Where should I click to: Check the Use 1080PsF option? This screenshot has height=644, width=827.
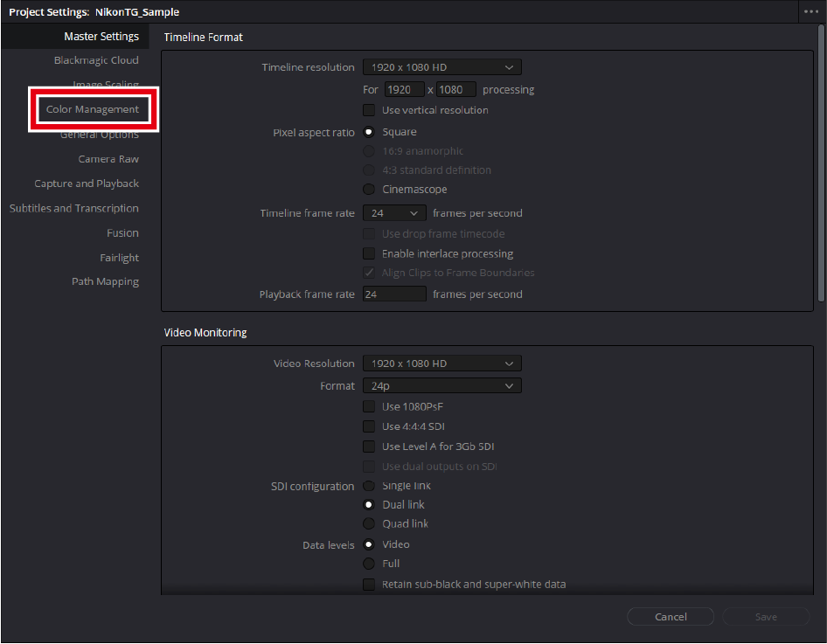(369, 407)
